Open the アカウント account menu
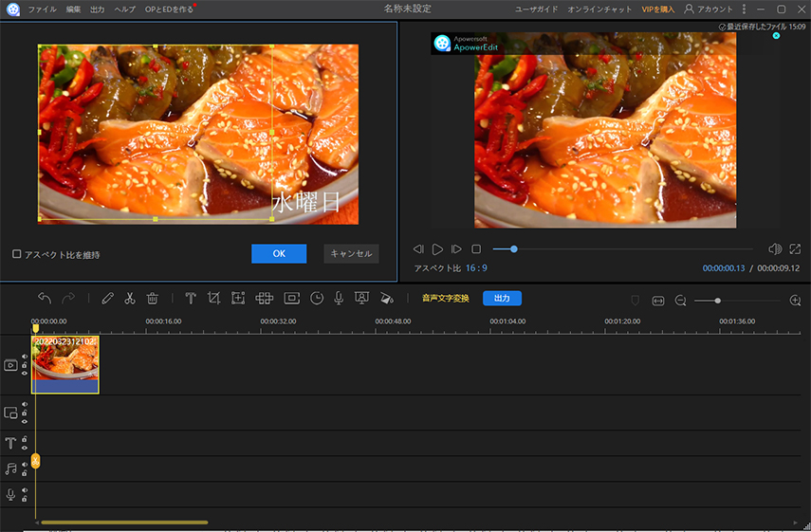This screenshot has width=811, height=532. [x=709, y=9]
